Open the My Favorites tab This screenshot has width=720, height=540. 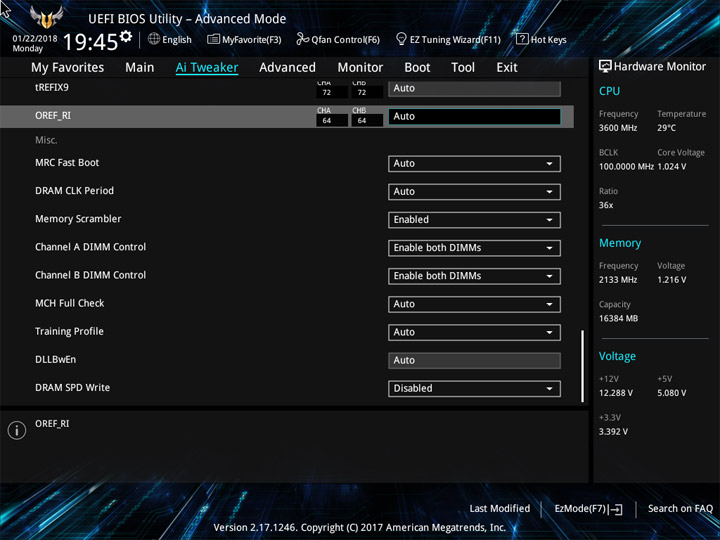pyautogui.click(x=68, y=68)
